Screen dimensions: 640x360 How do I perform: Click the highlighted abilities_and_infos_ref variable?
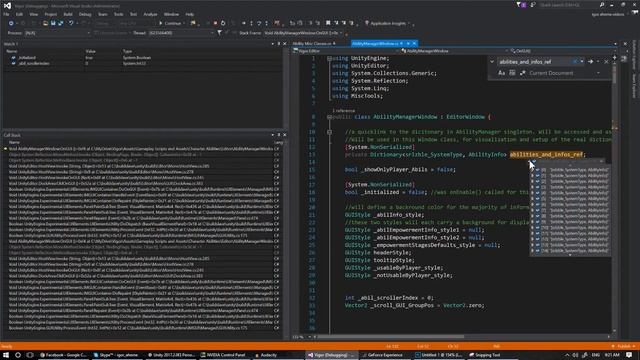pos(546,155)
